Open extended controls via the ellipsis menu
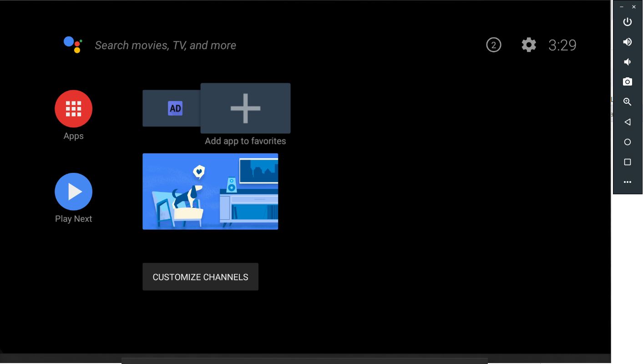This screenshot has height=364, width=643. tap(627, 182)
